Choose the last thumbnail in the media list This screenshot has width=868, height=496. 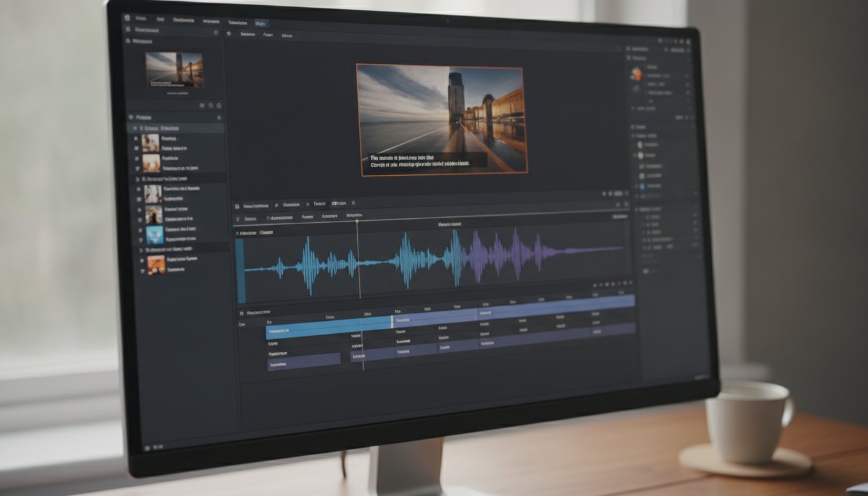(x=156, y=265)
